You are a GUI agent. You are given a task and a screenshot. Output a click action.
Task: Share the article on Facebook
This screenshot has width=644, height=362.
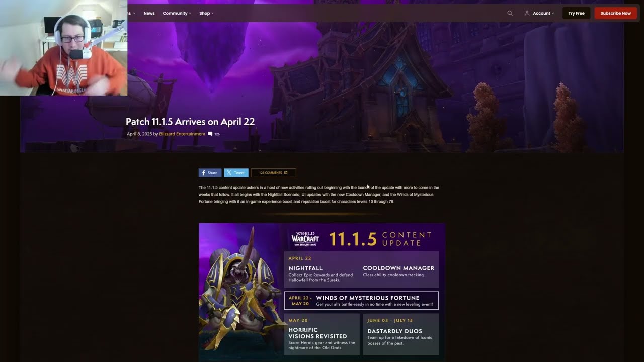pyautogui.click(x=210, y=173)
